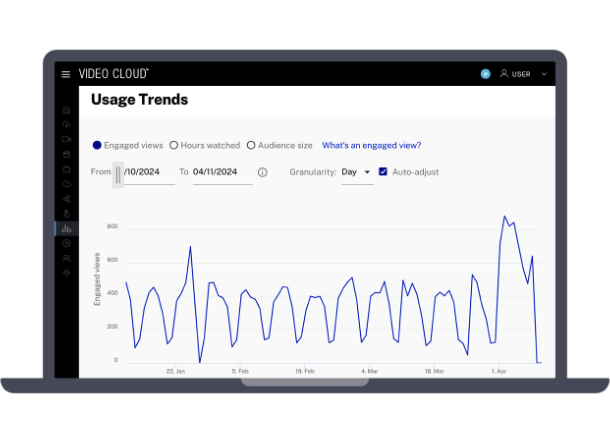
Task: Open the Integrations plug icon
Action: (67, 273)
